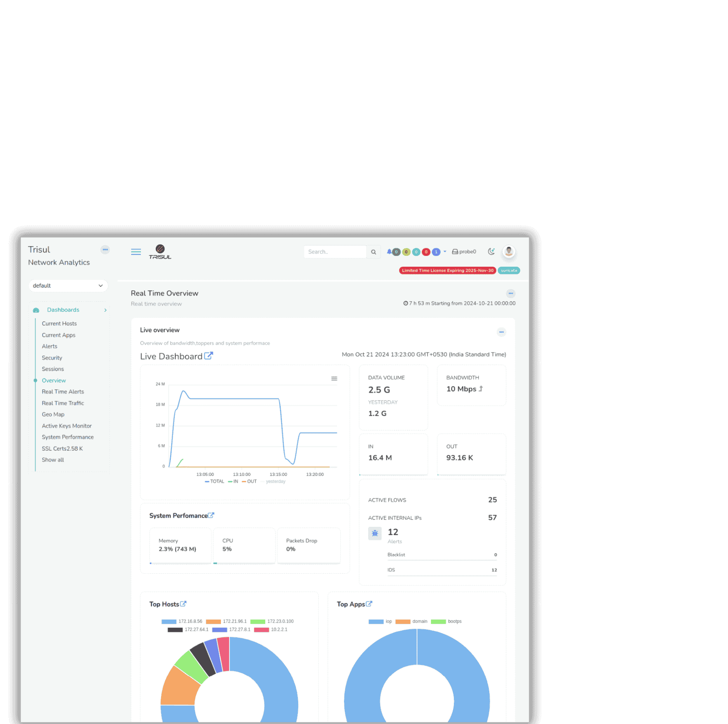Screen dimensions: 728x724
Task: Toggle the IN series in chart legend
Action: point(233,481)
